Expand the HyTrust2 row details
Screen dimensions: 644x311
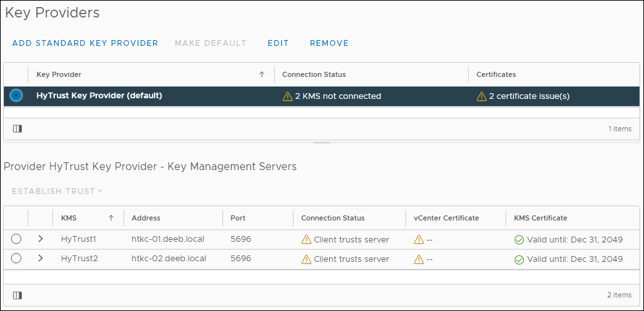pos(40,259)
